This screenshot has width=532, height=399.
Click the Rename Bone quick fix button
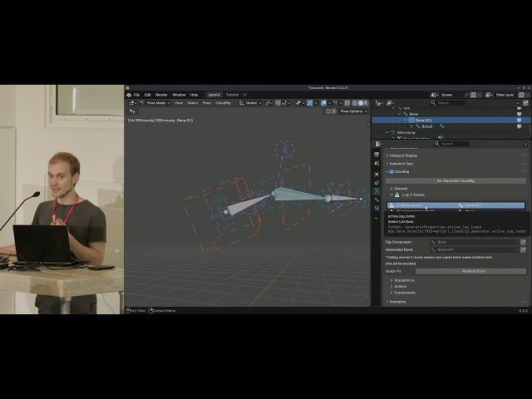pos(471,271)
